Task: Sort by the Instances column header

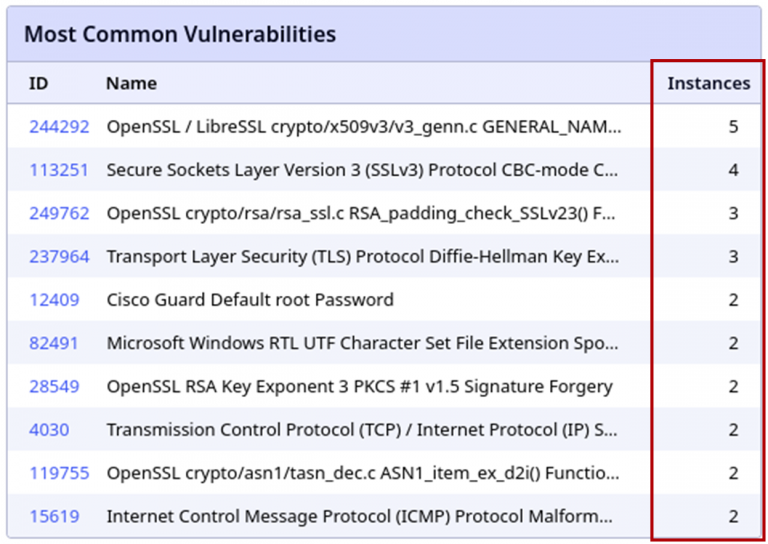Action: coord(708,83)
